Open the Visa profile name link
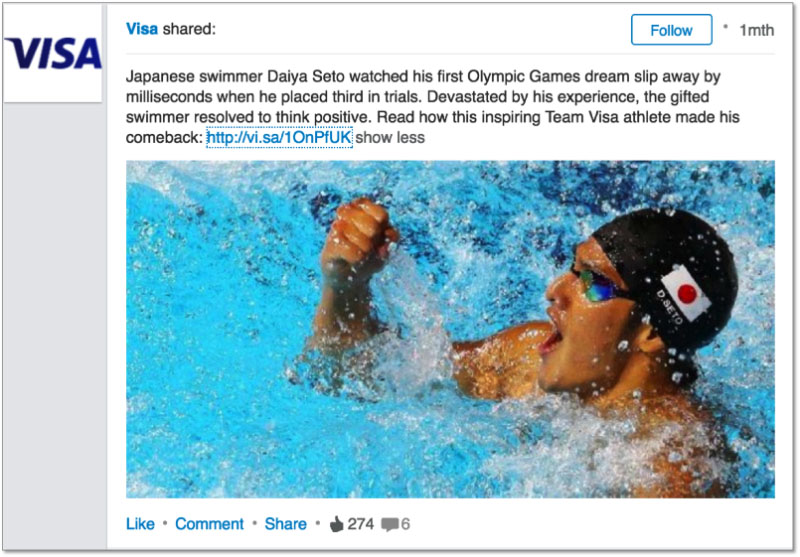 pos(142,29)
